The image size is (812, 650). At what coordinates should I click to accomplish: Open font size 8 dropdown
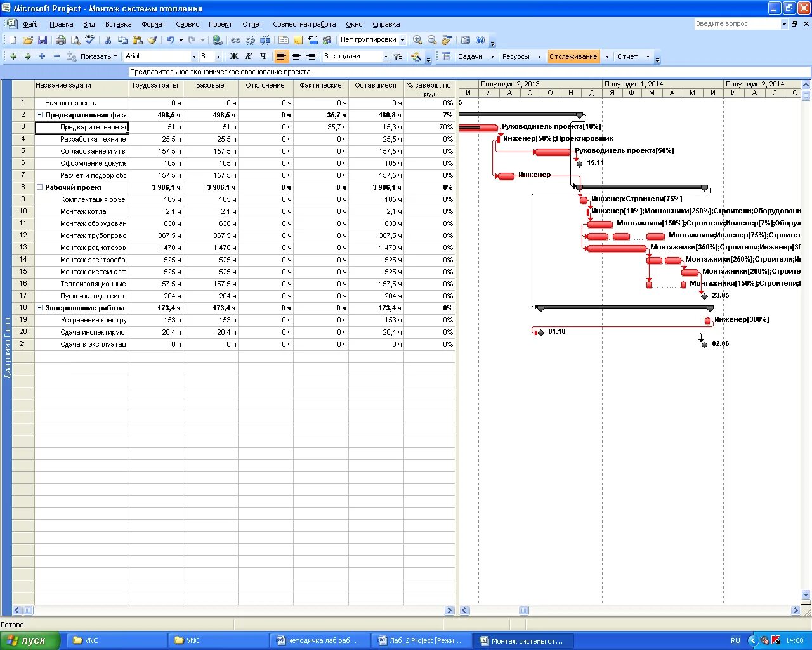tap(218, 56)
